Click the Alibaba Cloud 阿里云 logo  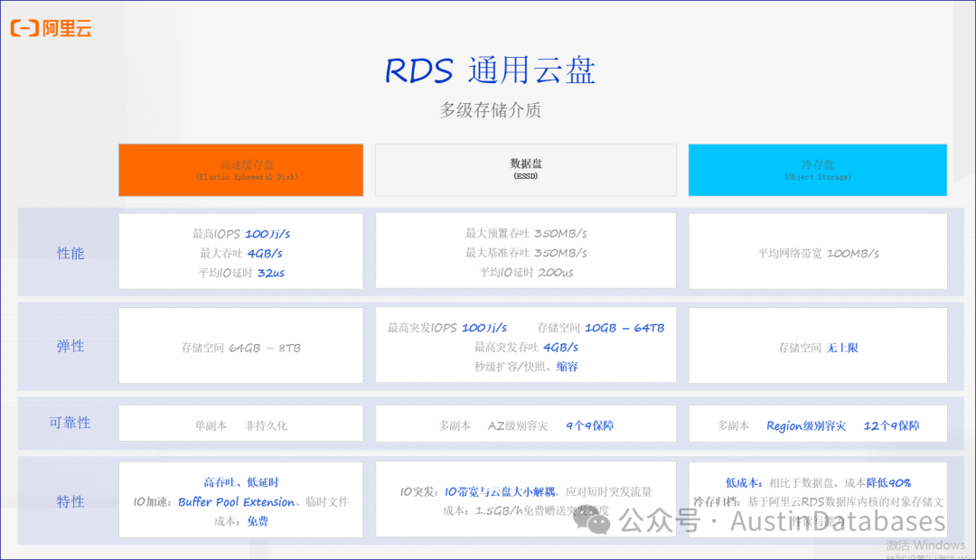pos(51,28)
